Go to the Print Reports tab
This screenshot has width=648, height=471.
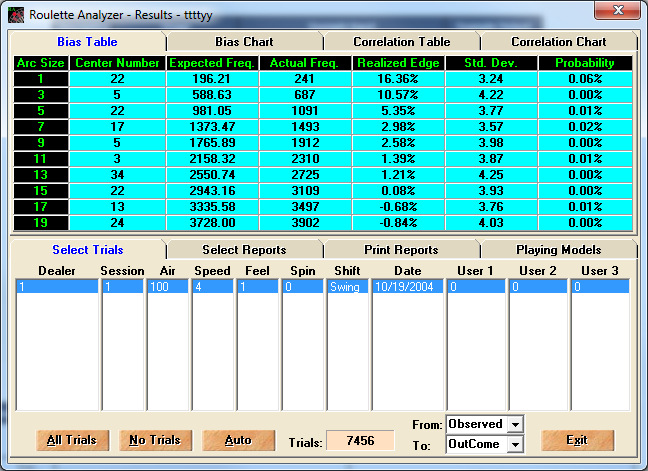pyautogui.click(x=401, y=249)
